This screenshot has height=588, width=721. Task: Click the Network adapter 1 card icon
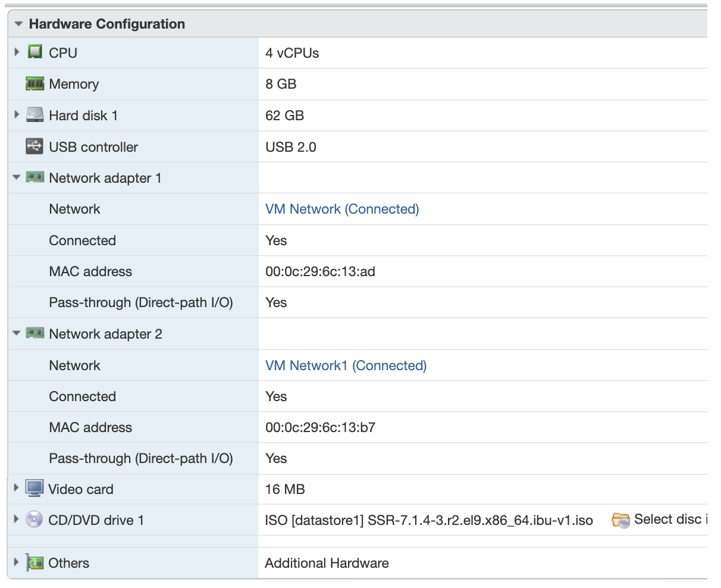pos(35,177)
